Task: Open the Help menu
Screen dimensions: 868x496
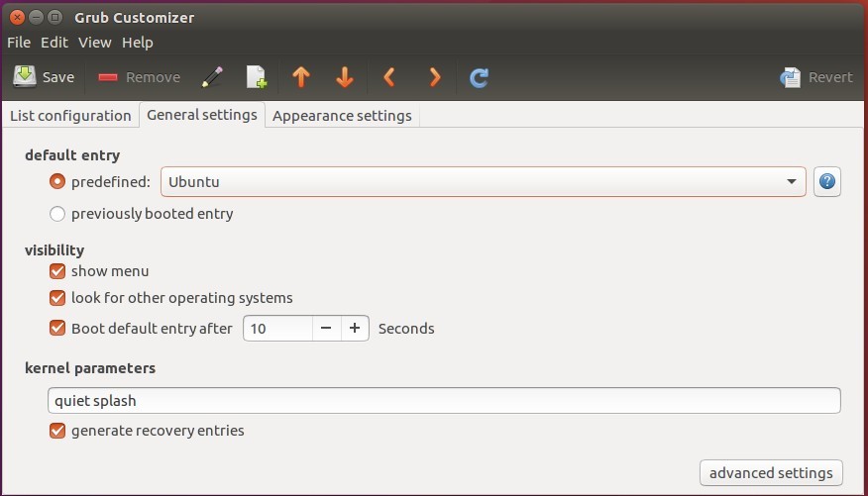Action: [138, 43]
